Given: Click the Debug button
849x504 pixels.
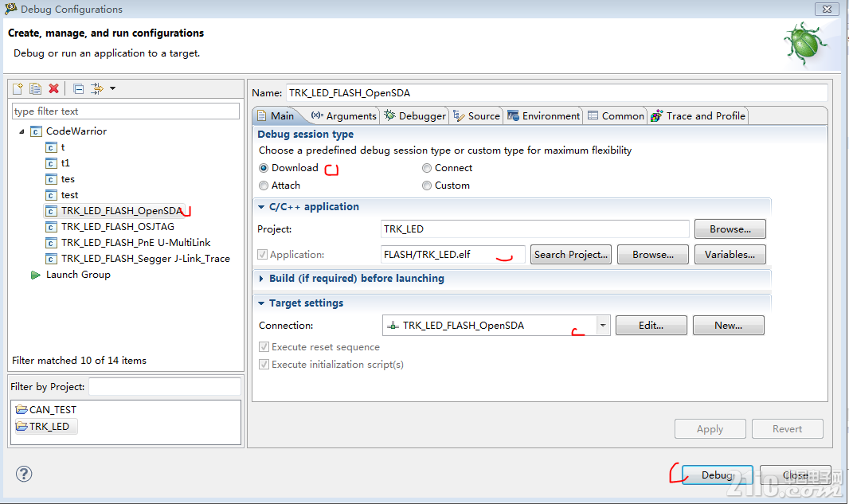Looking at the screenshot, I should pos(717,475).
